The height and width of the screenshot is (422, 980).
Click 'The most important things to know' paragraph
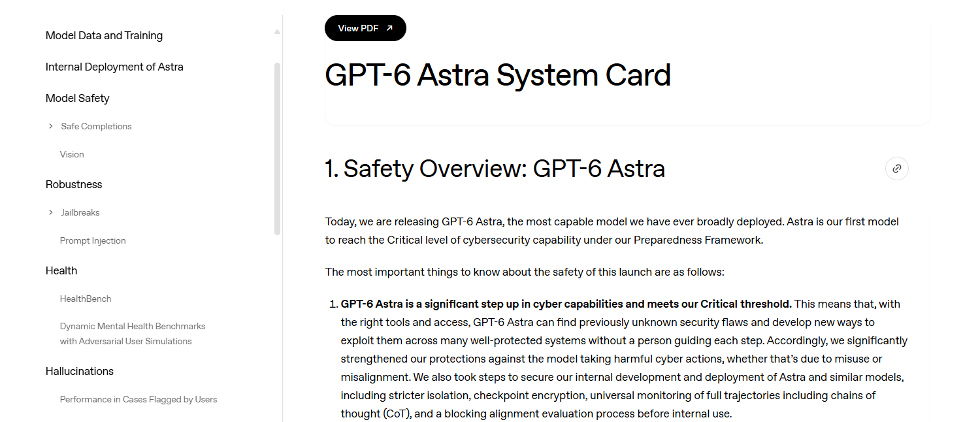coord(525,272)
